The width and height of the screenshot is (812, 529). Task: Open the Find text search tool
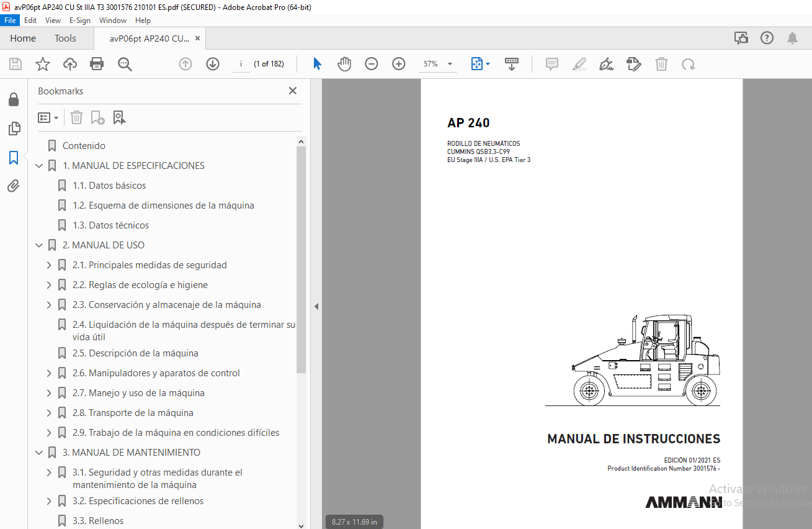pyautogui.click(x=125, y=64)
